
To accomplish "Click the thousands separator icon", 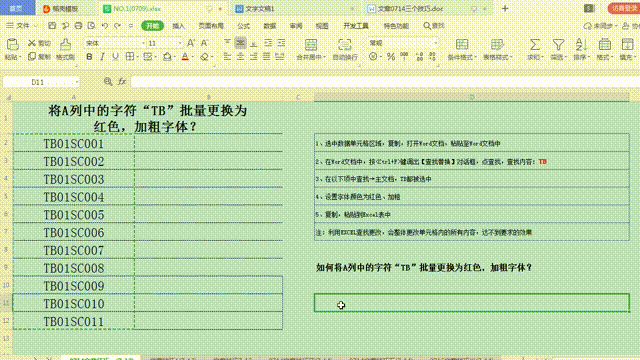I will tap(404, 56).
